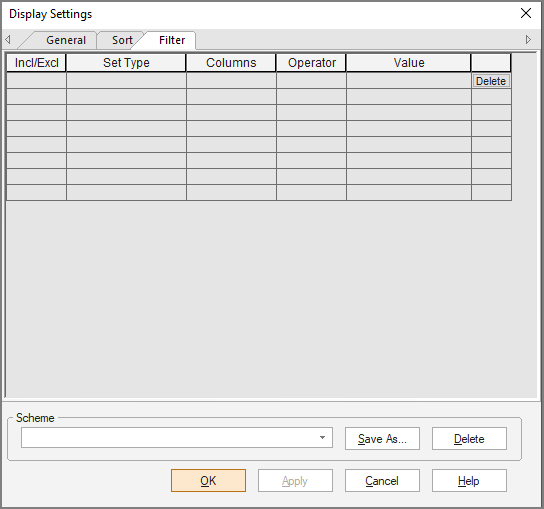Delete the selected scheme
The width and height of the screenshot is (544, 509).
click(x=469, y=439)
